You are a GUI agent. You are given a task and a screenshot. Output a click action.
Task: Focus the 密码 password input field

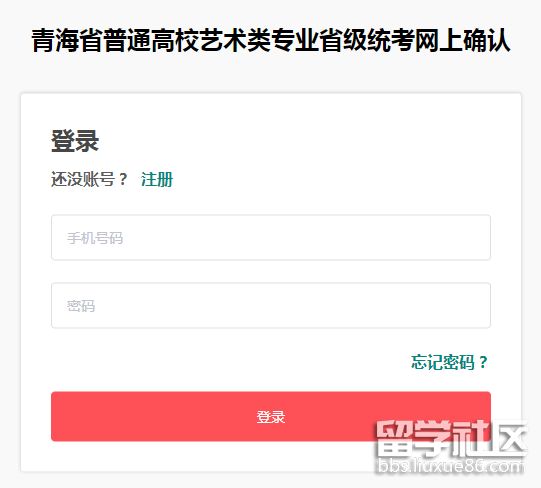(271, 305)
